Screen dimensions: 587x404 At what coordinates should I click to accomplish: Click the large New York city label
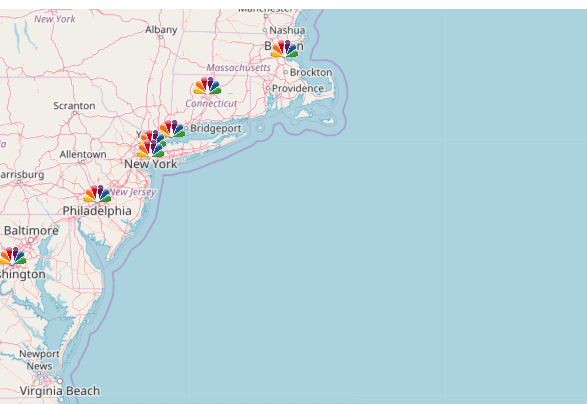151,164
